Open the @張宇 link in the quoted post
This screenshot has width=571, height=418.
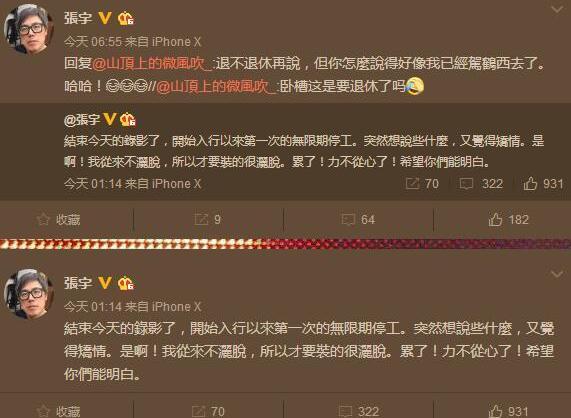82,119
